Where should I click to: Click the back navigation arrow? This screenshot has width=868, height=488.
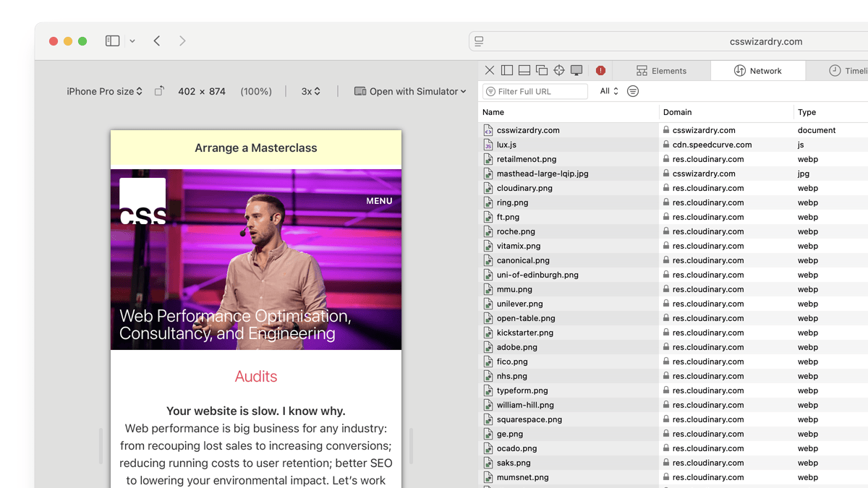click(x=157, y=41)
